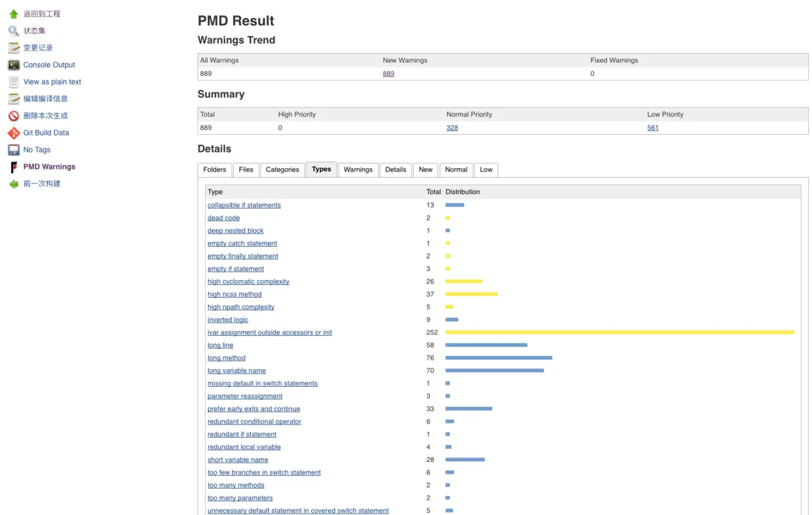Click the document icon for View as plain text
Screen dimensions: 812x515
[14, 82]
